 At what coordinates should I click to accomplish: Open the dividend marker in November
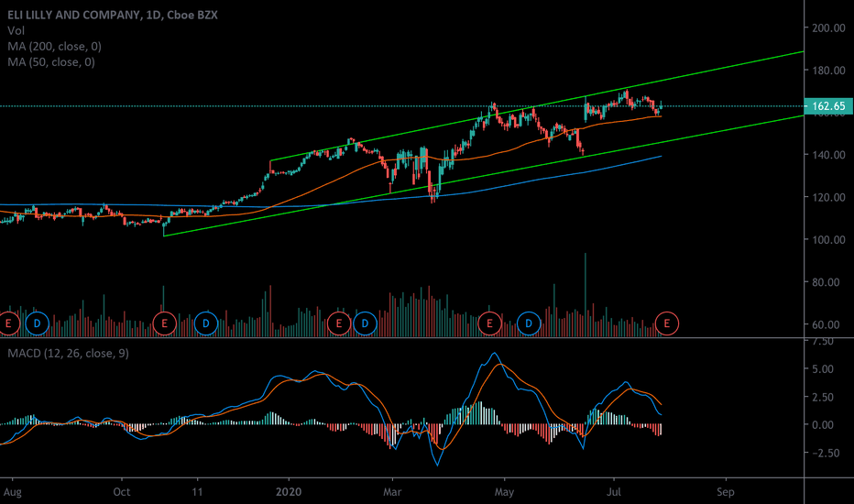pyautogui.click(x=206, y=323)
